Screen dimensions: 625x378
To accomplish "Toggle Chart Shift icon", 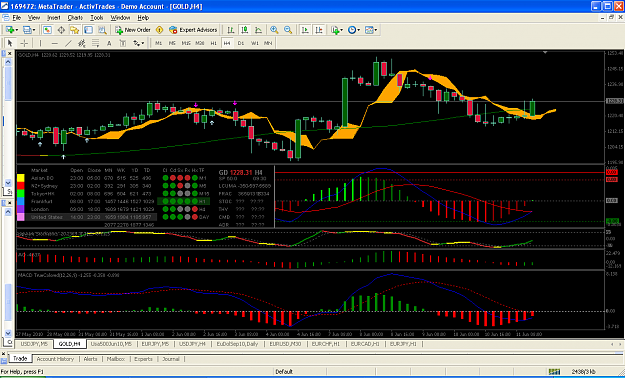I will click(319, 30).
